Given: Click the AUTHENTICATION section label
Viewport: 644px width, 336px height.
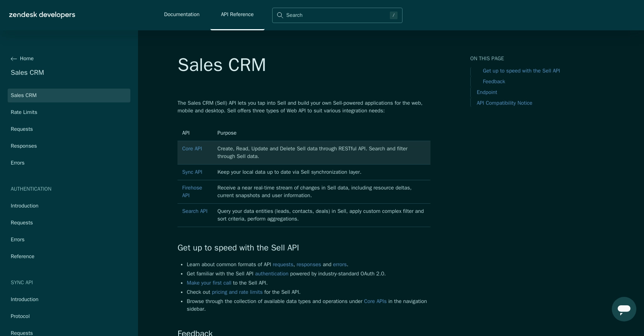Looking at the screenshot, I should pos(31,189).
